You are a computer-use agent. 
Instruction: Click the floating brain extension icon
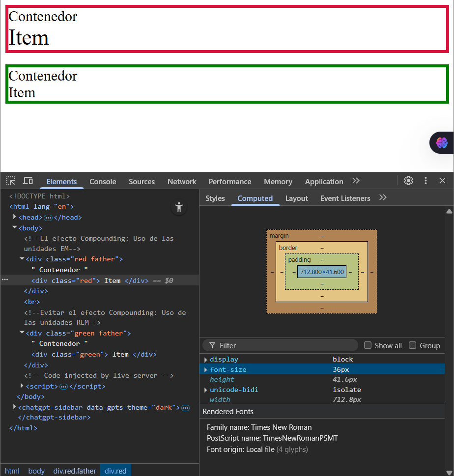[442, 142]
